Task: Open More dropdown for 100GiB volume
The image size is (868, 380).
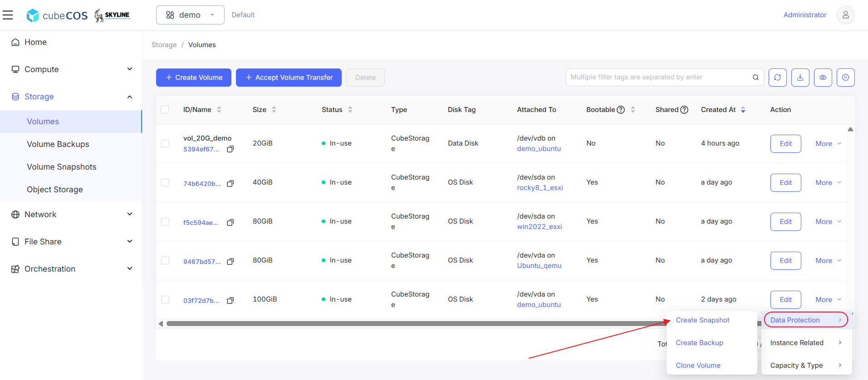Action: coord(828,300)
